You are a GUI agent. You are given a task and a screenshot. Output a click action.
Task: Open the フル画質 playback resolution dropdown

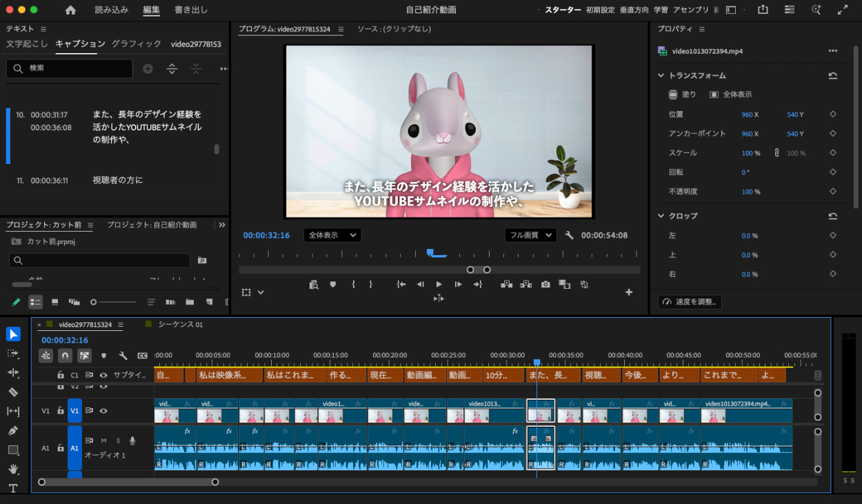tap(530, 235)
